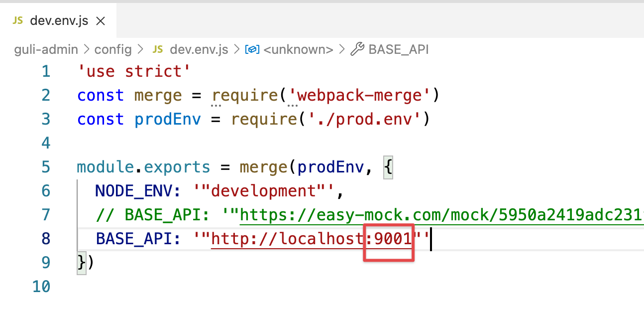The height and width of the screenshot is (315, 644).
Task: Expand chevron after config breadcrumb
Action: point(140,49)
